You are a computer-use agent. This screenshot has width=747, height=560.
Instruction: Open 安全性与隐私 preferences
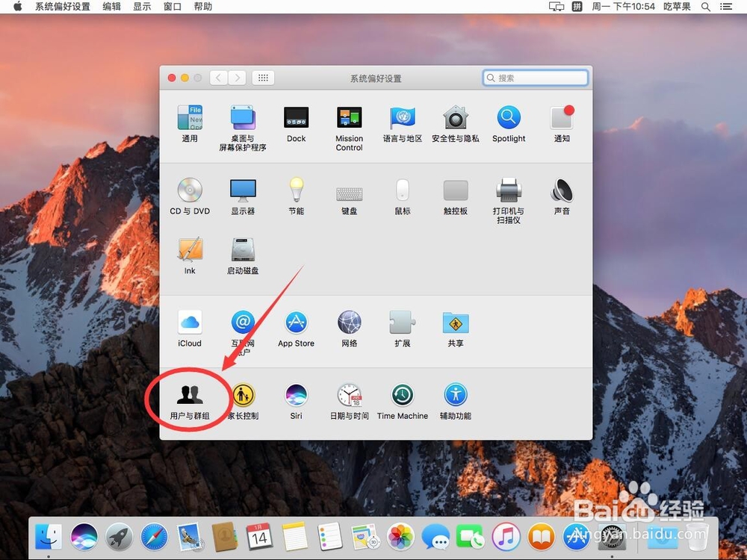[456, 123]
